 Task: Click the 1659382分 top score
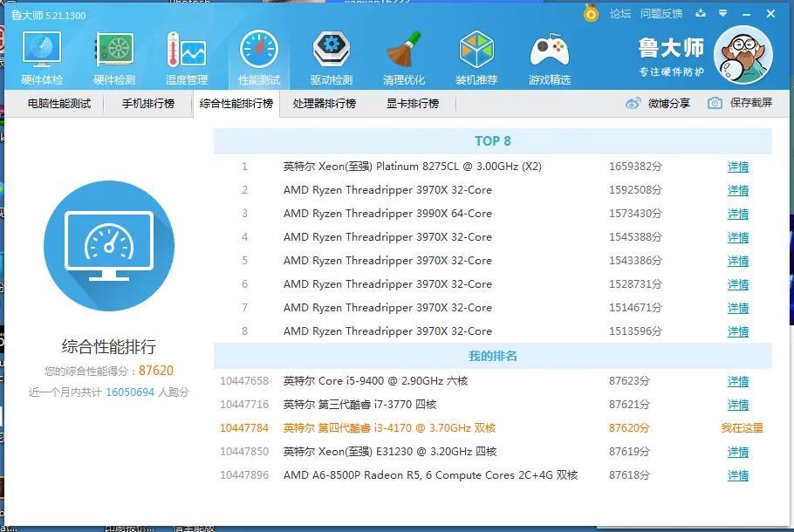tap(635, 167)
